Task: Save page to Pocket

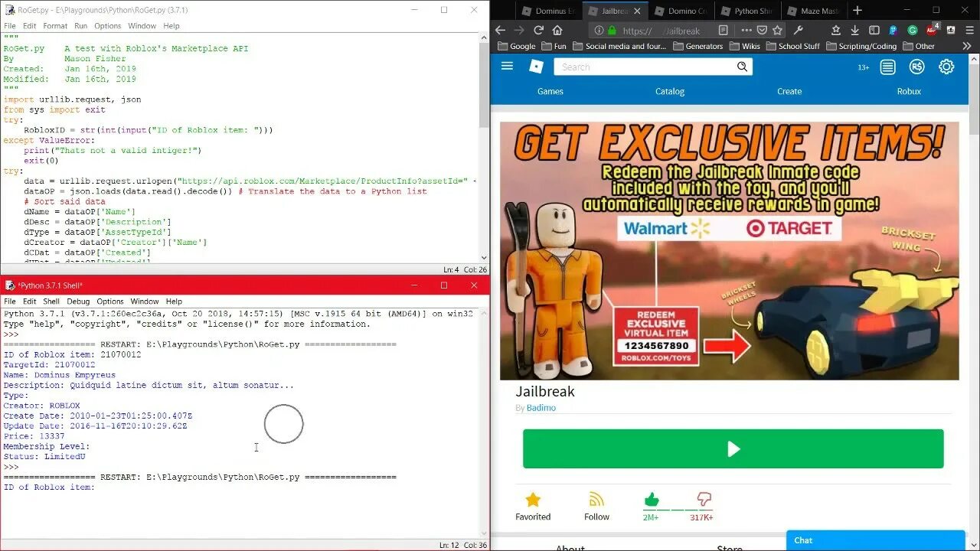Action: click(x=762, y=31)
